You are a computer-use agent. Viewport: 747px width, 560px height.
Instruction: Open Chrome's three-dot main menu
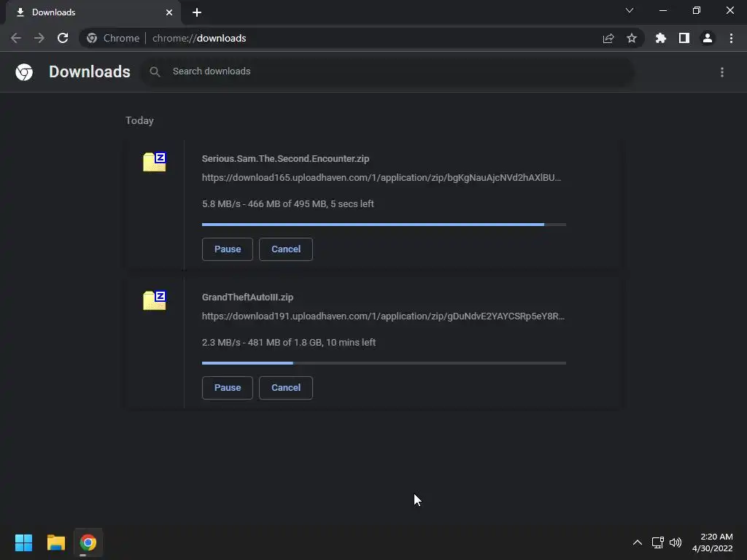[x=731, y=38]
